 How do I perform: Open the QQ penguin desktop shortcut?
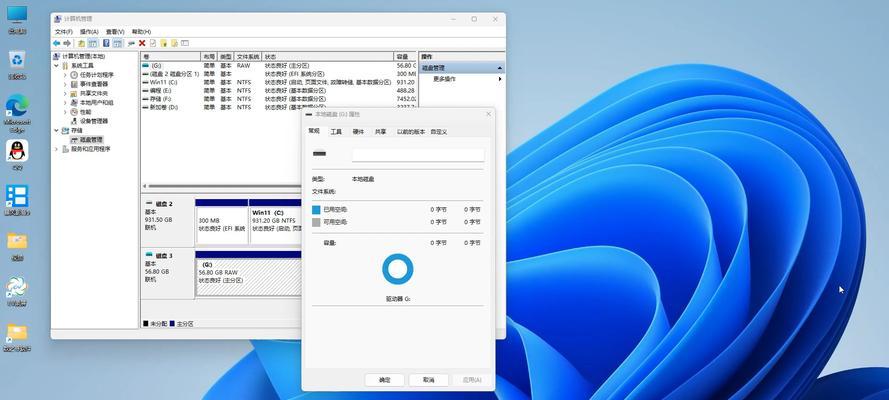pos(18,155)
